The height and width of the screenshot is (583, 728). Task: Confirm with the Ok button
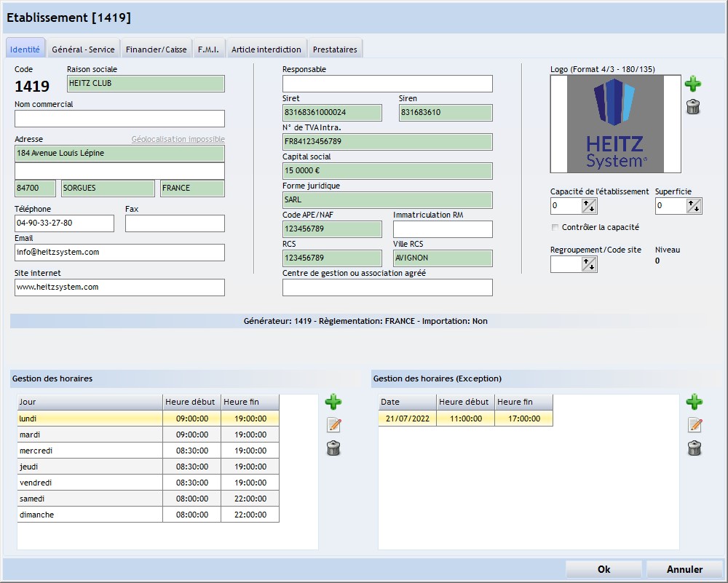[604, 569]
